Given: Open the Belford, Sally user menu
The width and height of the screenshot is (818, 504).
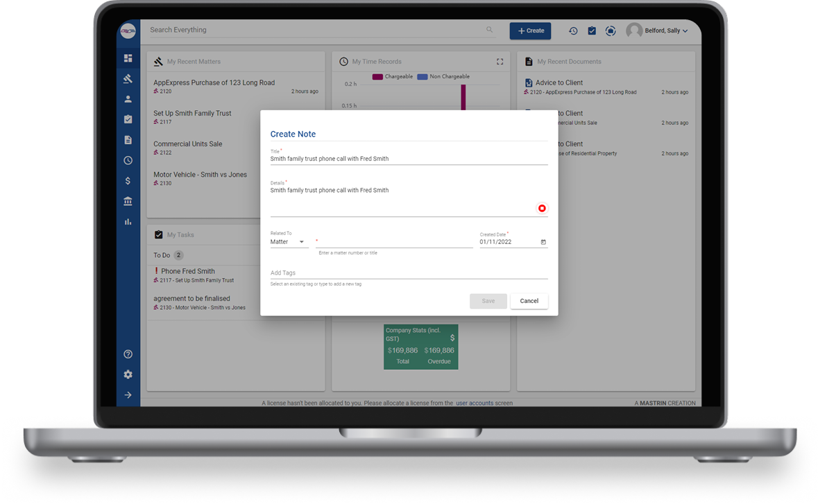Looking at the screenshot, I should (x=657, y=31).
